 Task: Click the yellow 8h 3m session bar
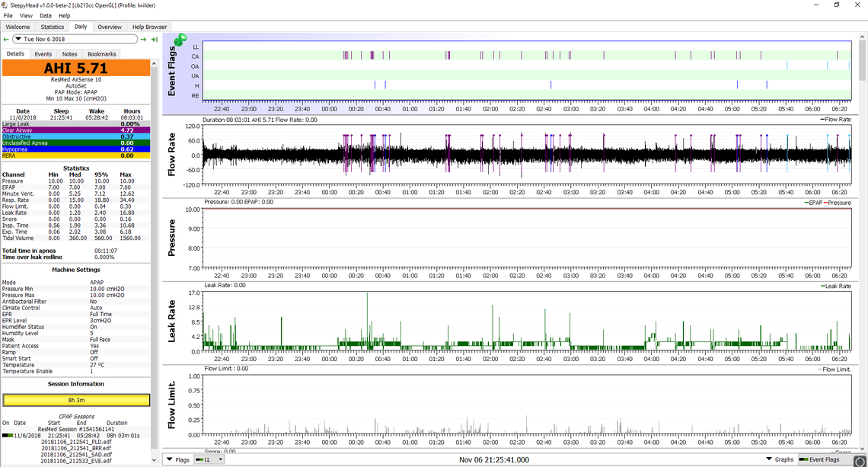pos(76,400)
